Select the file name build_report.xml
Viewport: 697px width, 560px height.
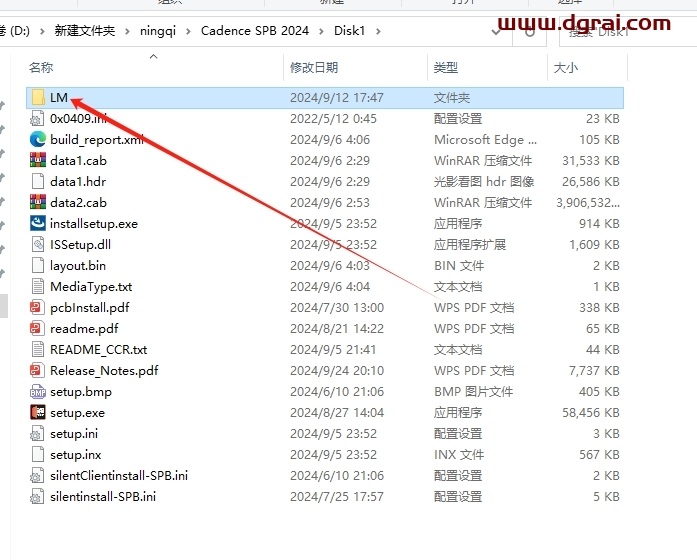pyautogui.click(x=97, y=140)
